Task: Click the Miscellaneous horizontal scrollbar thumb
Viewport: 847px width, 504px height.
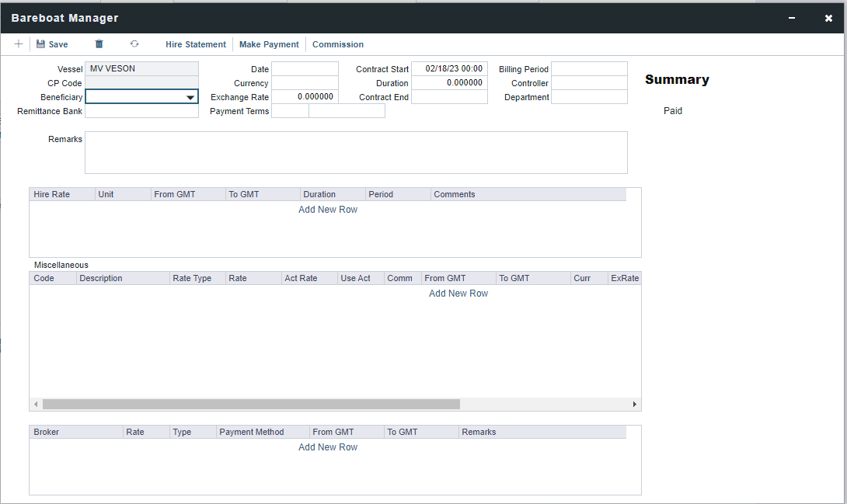Action: tap(251, 405)
